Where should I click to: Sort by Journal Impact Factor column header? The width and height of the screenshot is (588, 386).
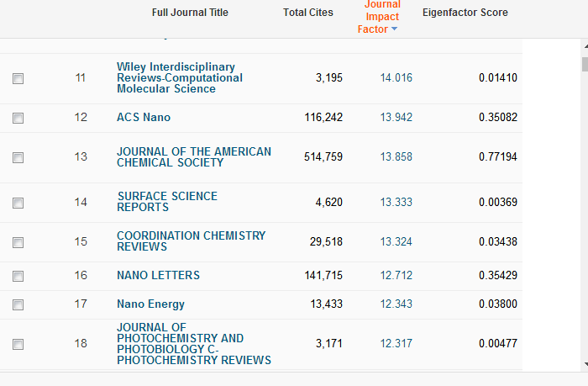click(381, 17)
